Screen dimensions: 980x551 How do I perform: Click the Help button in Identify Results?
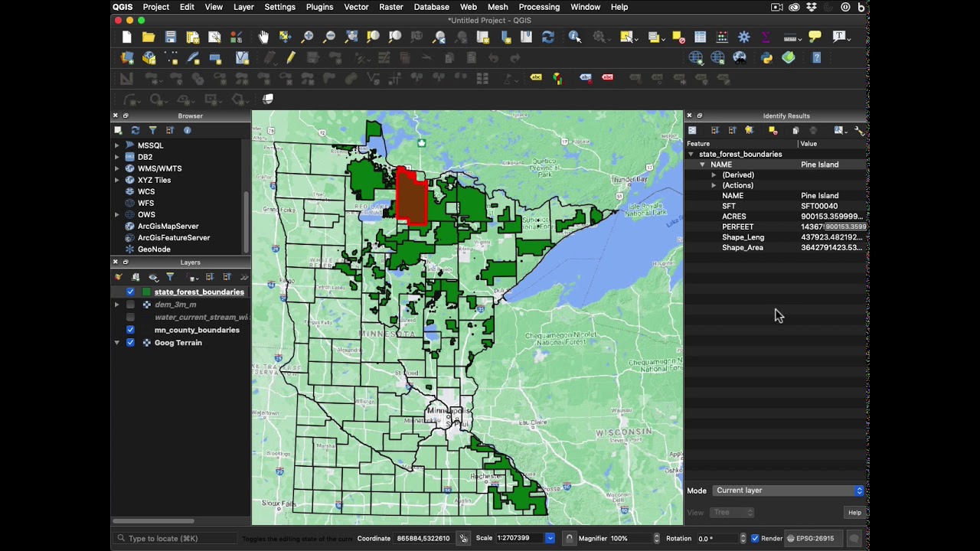tap(854, 512)
